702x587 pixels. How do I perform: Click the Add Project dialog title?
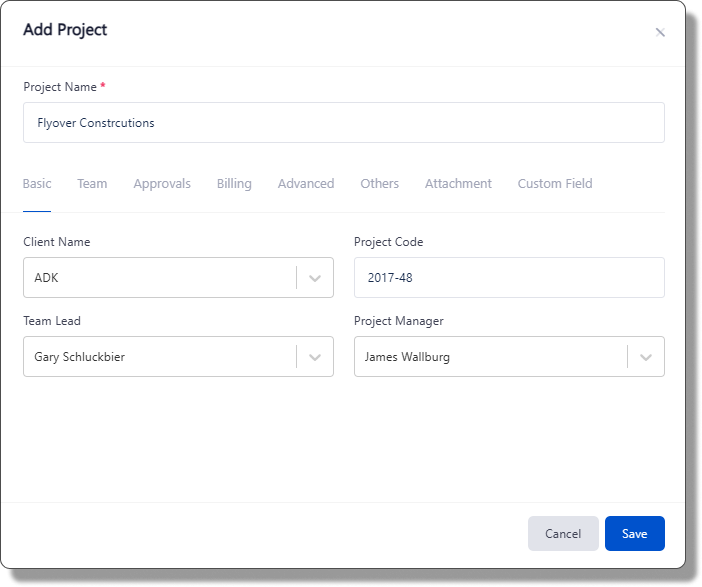(x=65, y=30)
